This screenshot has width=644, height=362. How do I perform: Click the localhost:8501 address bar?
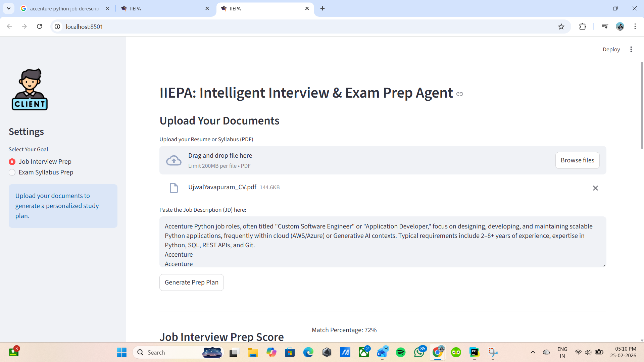point(302,27)
